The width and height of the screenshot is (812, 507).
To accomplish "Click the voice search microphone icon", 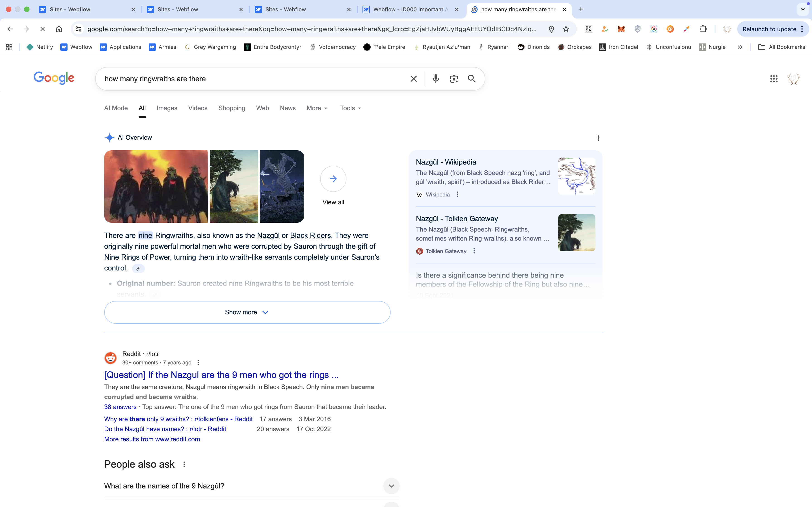I will (x=435, y=79).
